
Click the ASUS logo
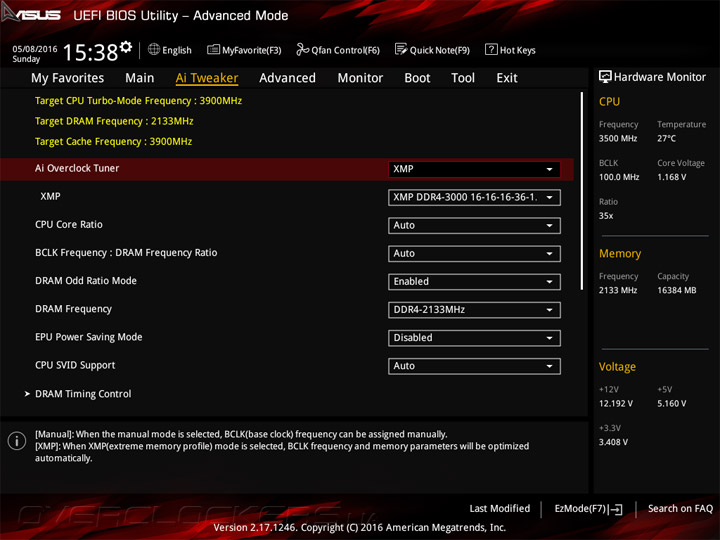31,14
